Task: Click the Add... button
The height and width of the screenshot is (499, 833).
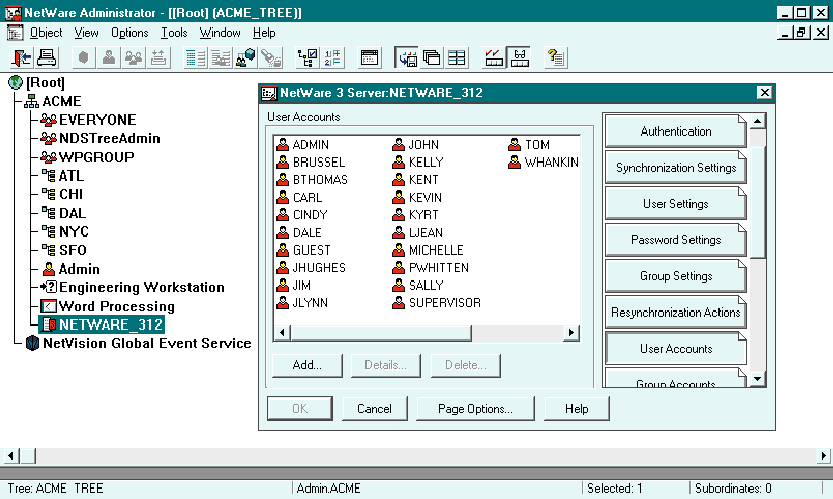Action: [x=307, y=365]
